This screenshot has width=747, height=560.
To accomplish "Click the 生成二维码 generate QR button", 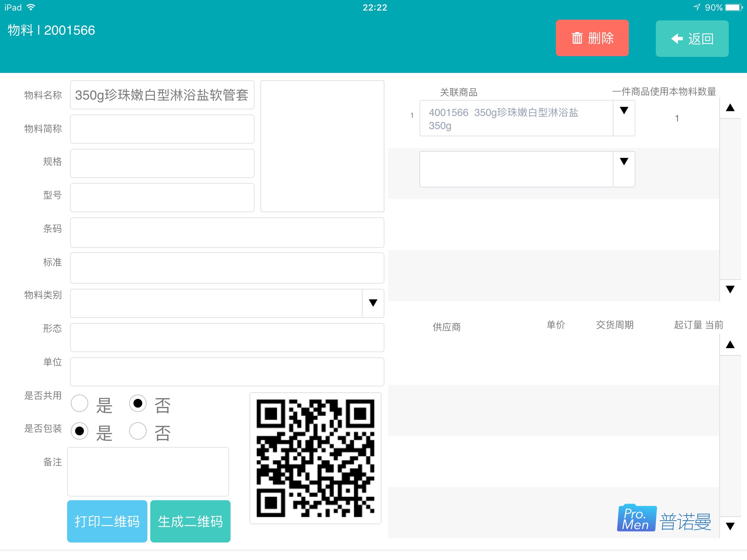I will (190, 521).
